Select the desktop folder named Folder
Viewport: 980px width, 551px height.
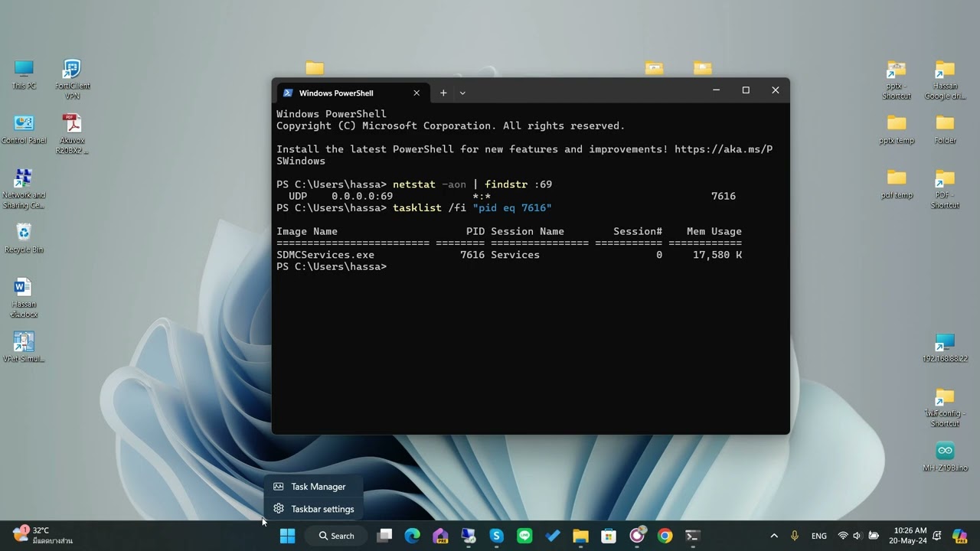pyautogui.click(x=945, y=129)
